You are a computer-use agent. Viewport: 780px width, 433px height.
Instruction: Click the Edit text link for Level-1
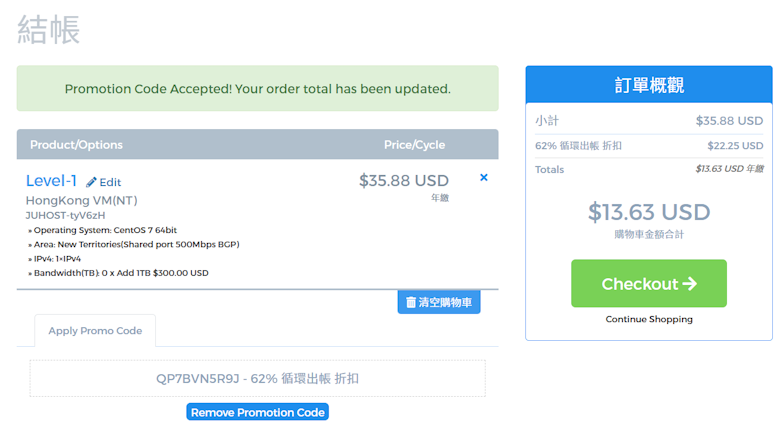point(110,182)
